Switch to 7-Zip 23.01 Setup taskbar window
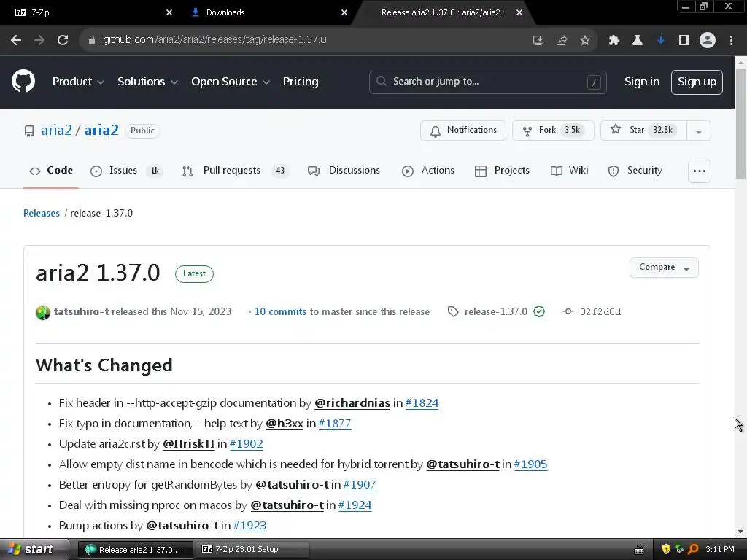Screen dimensions: 747x560 click(x=253, y=550)
